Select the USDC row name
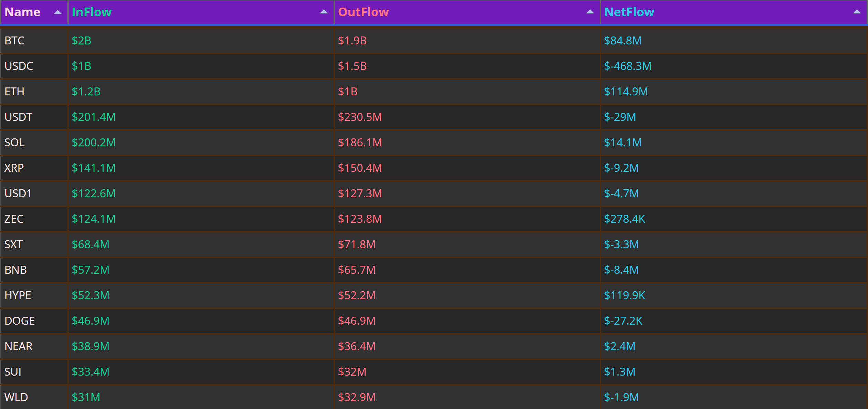 click(19, 66)
